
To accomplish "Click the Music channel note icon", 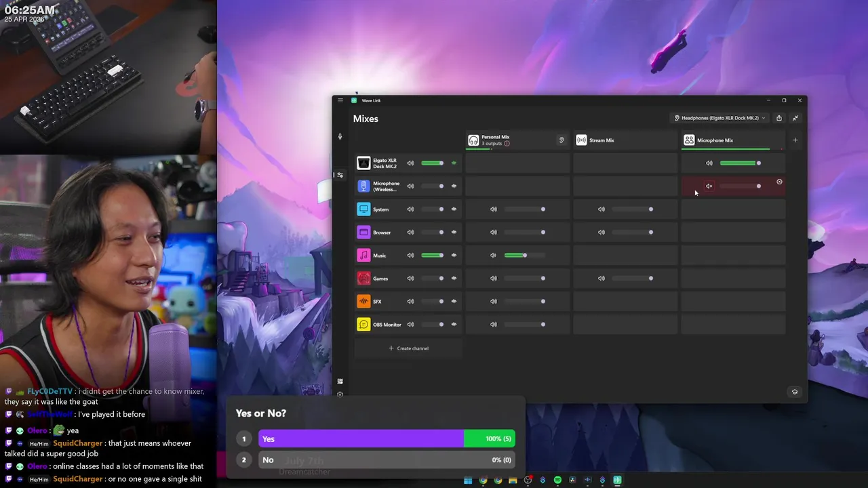I will pyautogui.click(x=363, y=256).
